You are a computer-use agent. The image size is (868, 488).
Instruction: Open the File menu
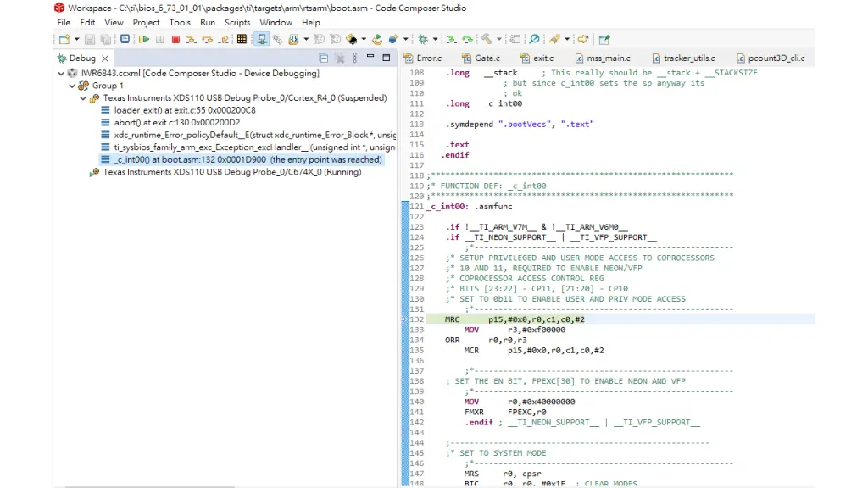(64, 23)
